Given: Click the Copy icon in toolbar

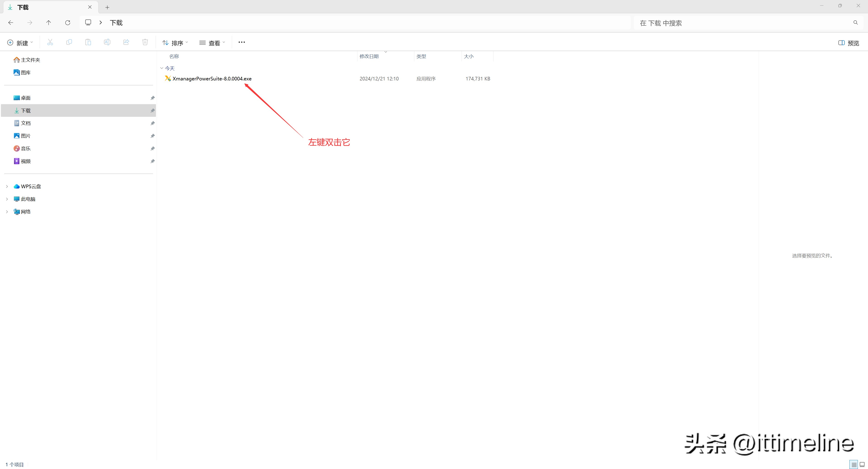Looking at the screenshot, I should tap(69, 42).
